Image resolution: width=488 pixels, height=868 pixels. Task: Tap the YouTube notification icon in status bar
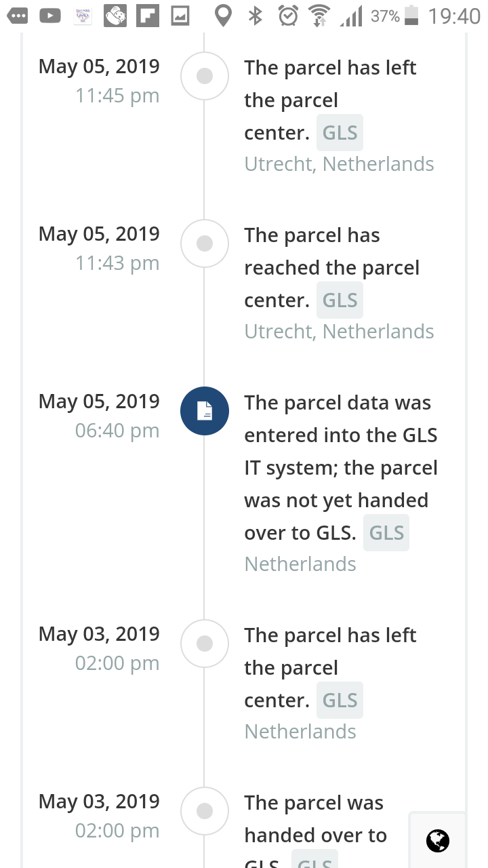tap(50, 16)
